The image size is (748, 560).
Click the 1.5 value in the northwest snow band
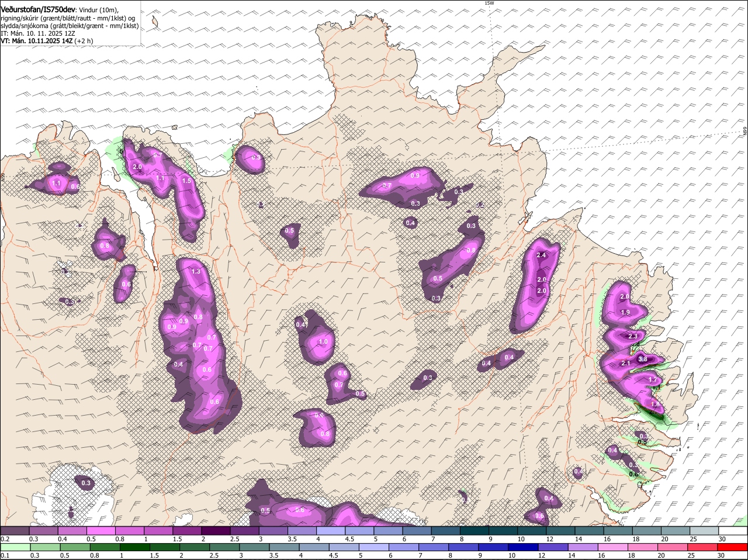(186, 181)
